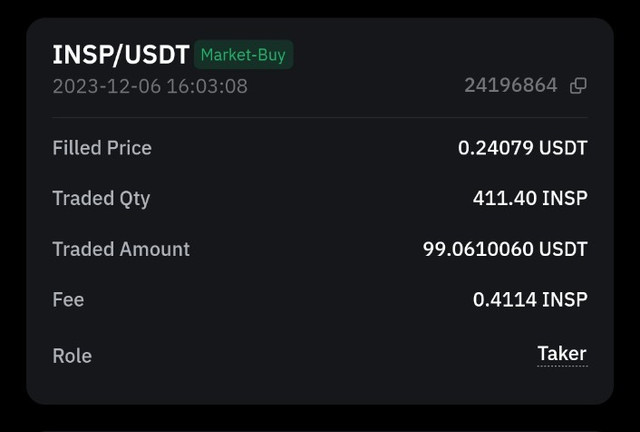Image resolution: width=640 pixels, height=432 pixels.
Task: Click the Fee row label
Action: point(68,300)
